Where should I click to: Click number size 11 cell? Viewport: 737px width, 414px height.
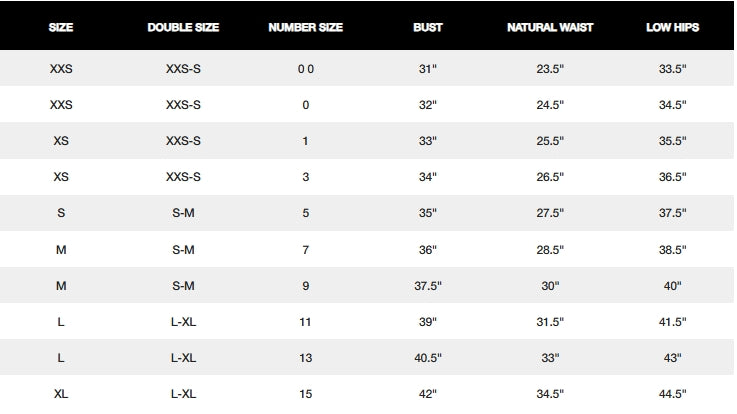(305, 322)
